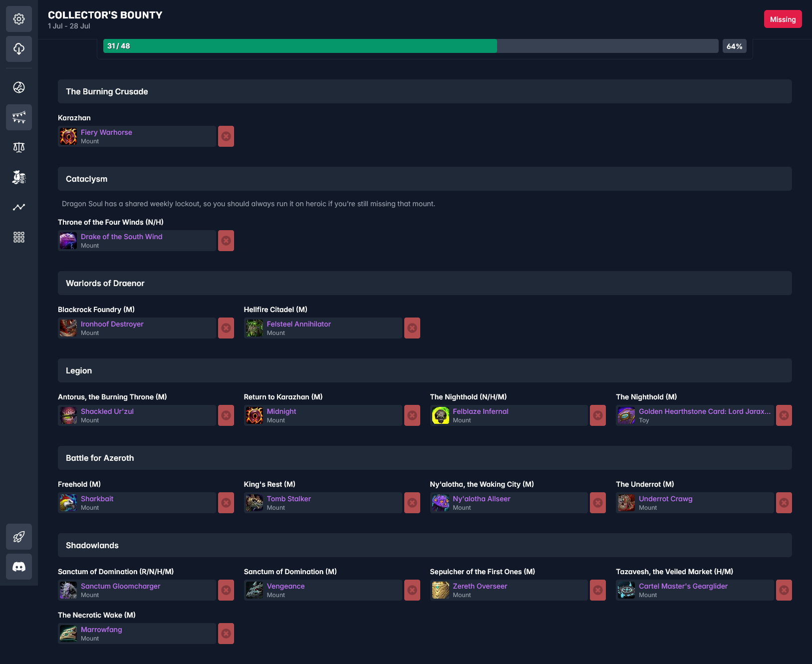The image size is (812, 664).
Task: Open the Felblaze Infernal link text
Action: click(481, 411)
